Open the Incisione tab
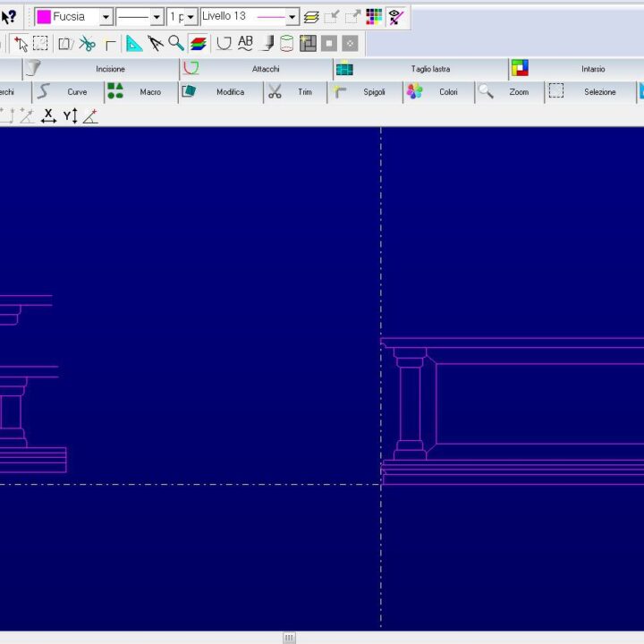 click(x=110, y=69)
